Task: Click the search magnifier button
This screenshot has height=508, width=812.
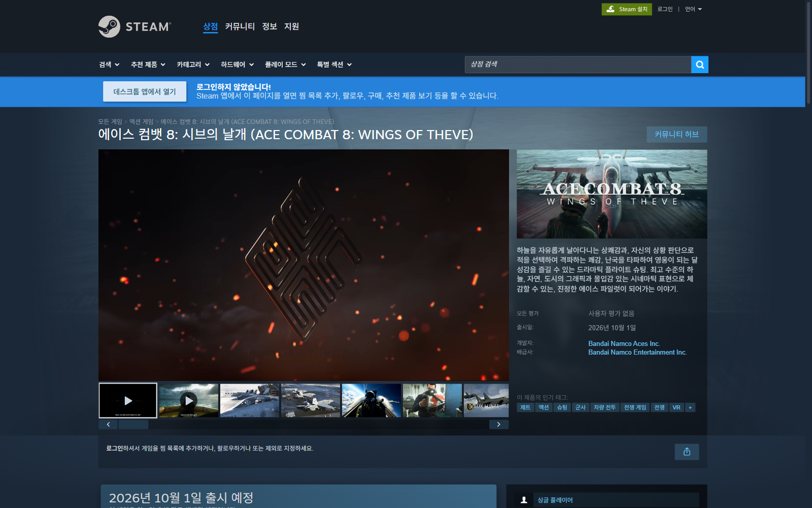Action: [700, 65]
